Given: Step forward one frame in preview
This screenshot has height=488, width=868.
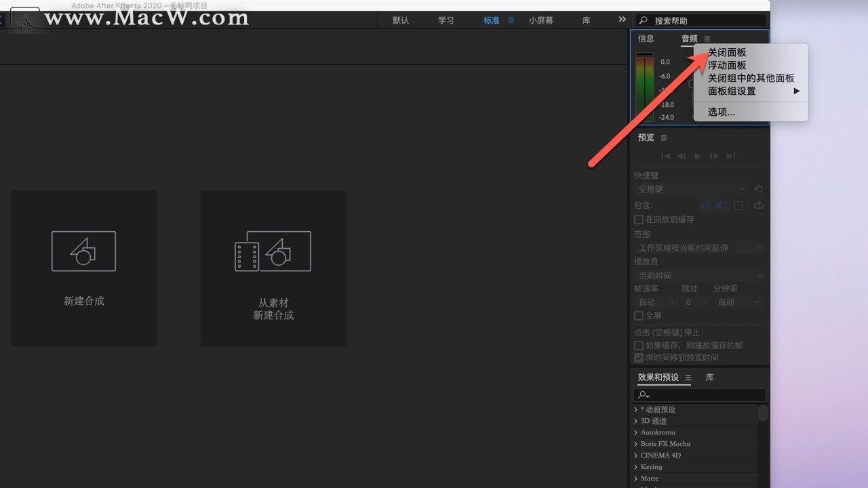Looking at the screenshot, I should click(714, 156).
